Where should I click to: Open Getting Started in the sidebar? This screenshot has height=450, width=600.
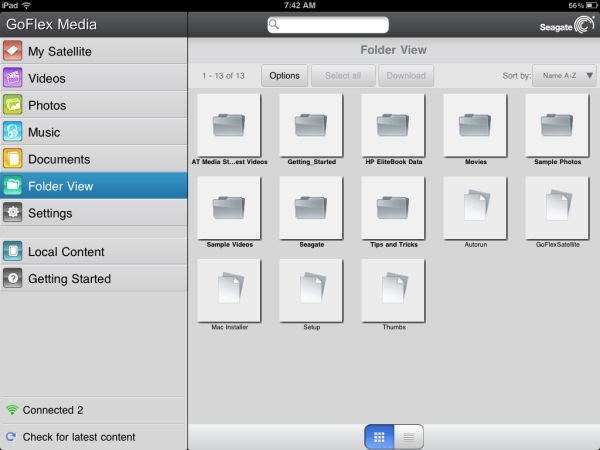point(94,279)
